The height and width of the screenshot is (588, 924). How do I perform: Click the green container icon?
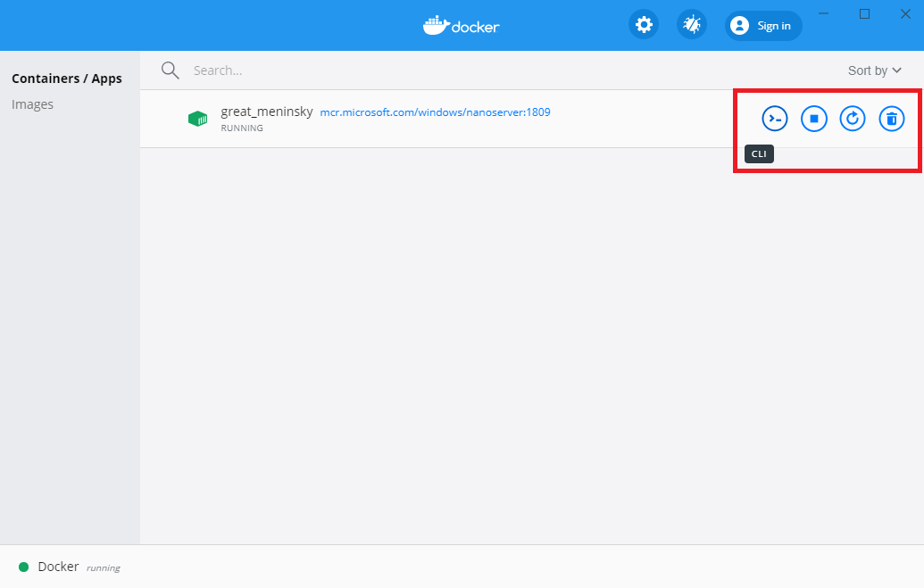coord(197,119)
